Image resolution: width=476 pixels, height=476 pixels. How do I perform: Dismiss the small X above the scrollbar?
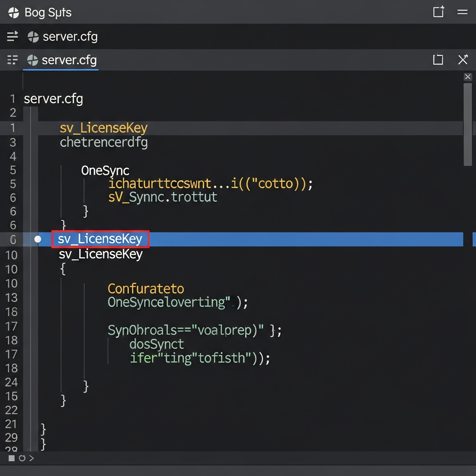point(468,77)
